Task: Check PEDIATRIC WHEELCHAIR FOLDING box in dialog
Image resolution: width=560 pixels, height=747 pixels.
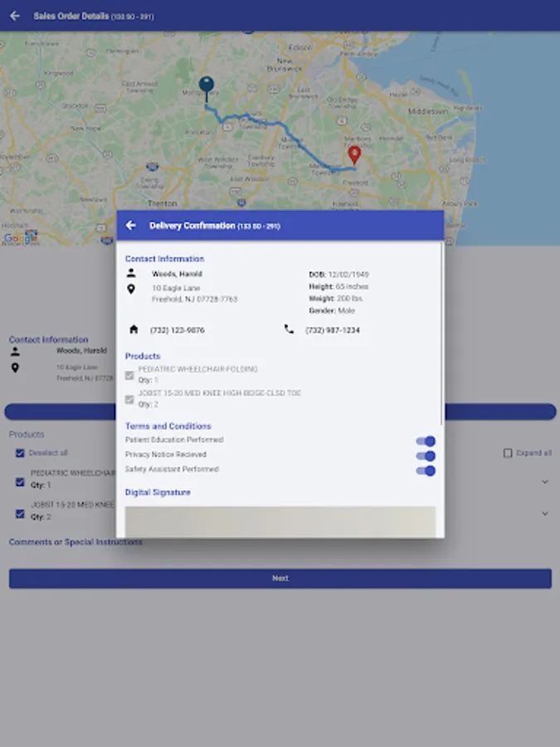Action: click(x=129, y=375)
